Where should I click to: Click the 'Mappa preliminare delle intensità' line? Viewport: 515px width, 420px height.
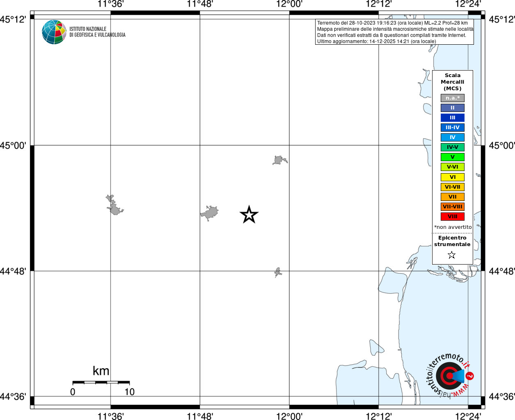point(395,29)
